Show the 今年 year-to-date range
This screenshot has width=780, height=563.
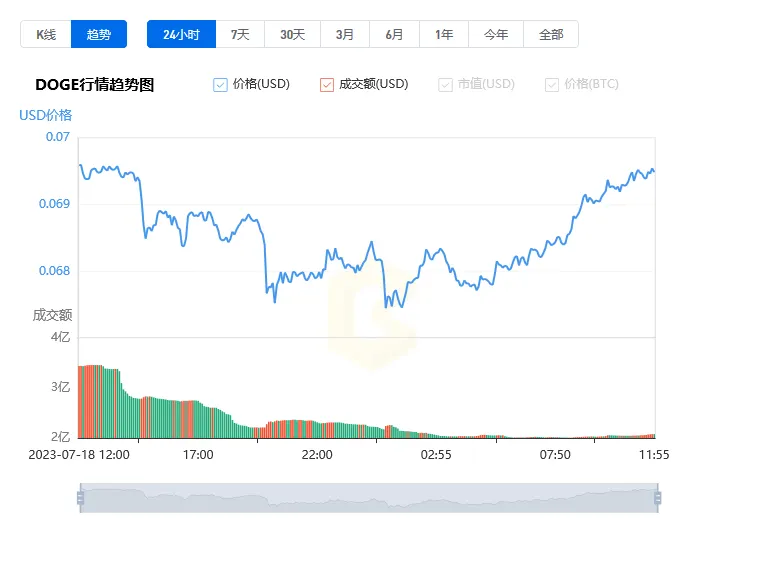point(496,34)
